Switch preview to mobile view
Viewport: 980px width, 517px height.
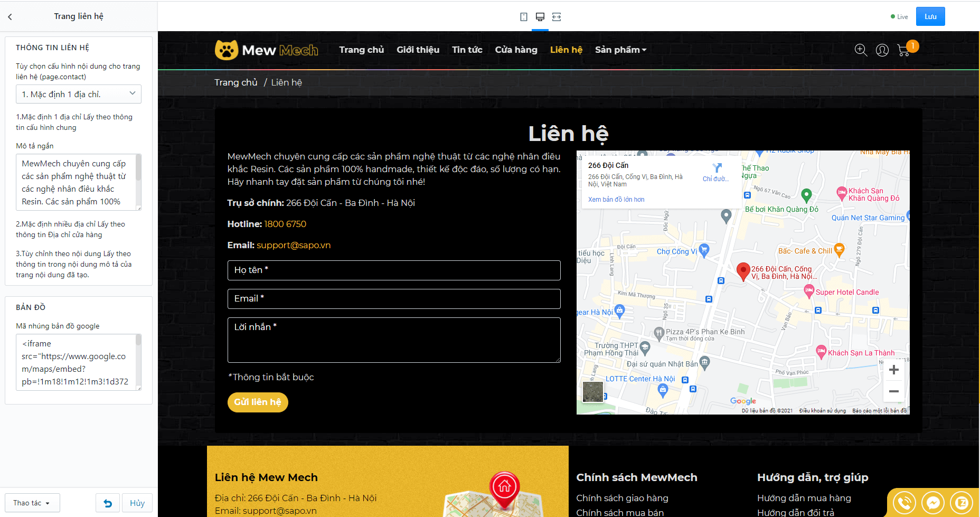coord(523,17)
